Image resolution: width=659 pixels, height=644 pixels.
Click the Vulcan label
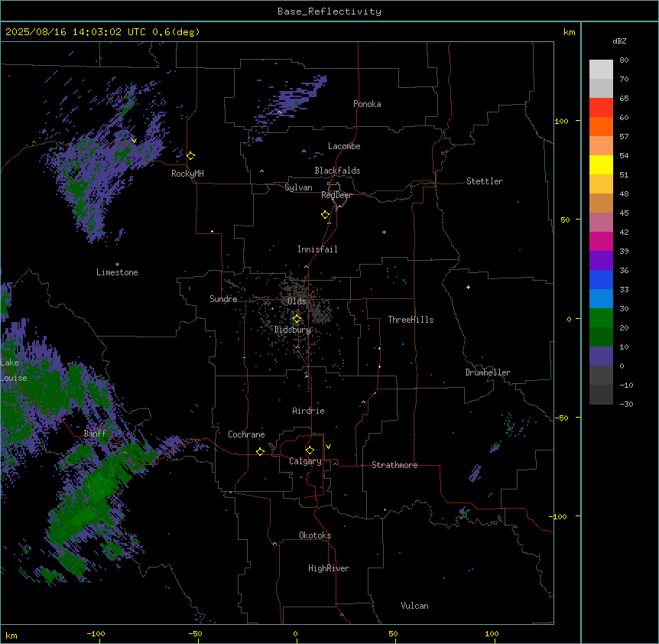click(x=414, y=606)
